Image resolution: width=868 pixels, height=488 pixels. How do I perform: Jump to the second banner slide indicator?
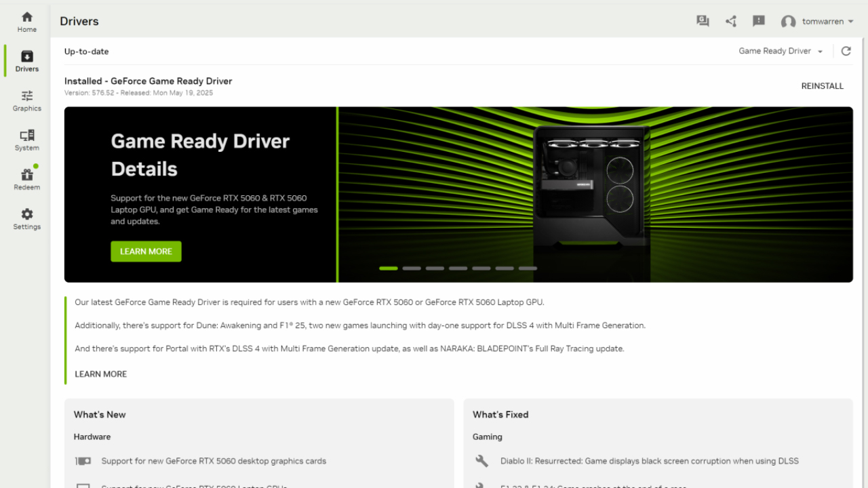(x=412, y=268)
